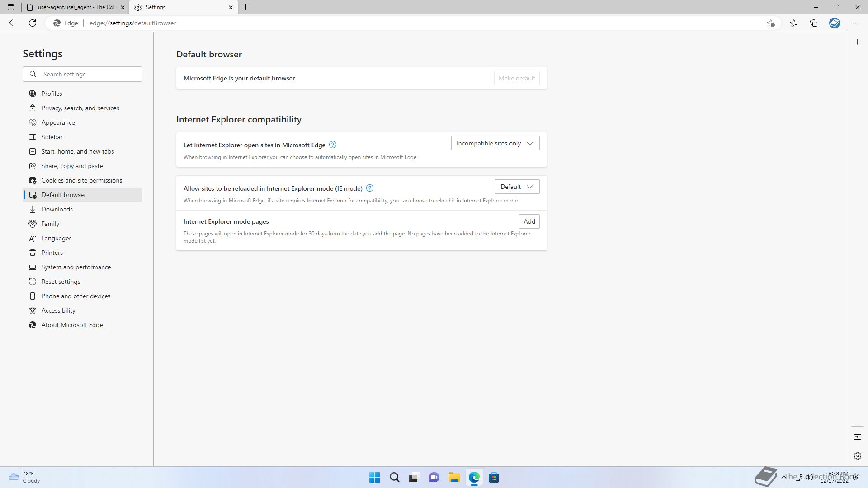This screenshot has width=868, height=488.
Task: Open Phone and other devices
Action: (x=82, y=296)
